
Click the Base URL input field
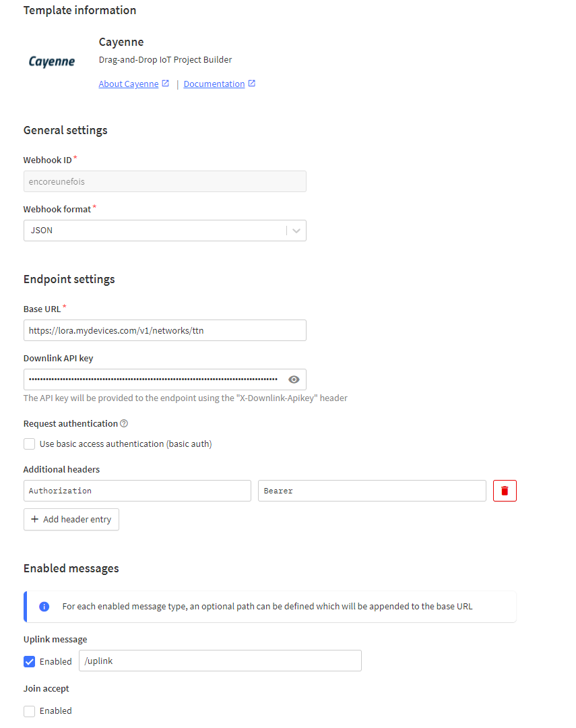click(165, 330)
